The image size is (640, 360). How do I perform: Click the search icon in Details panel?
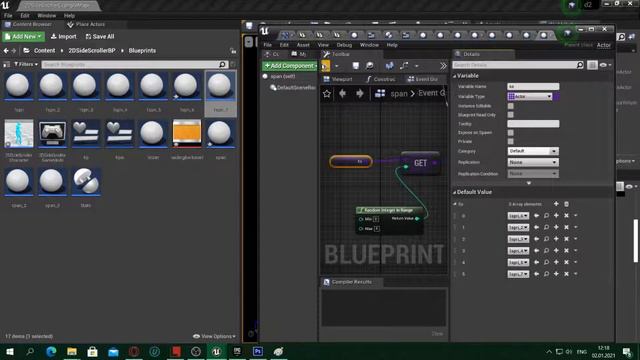[580, 65]
